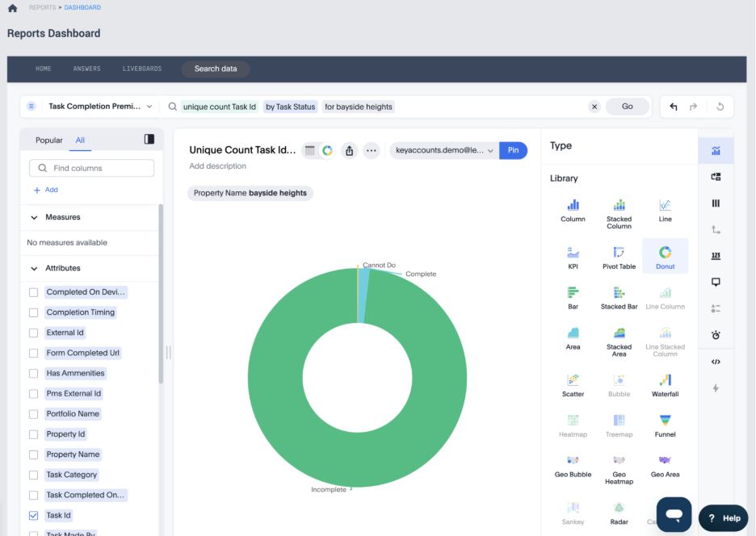Collapse the Attributes section
The image size is (756, 536).
[34, 268]
